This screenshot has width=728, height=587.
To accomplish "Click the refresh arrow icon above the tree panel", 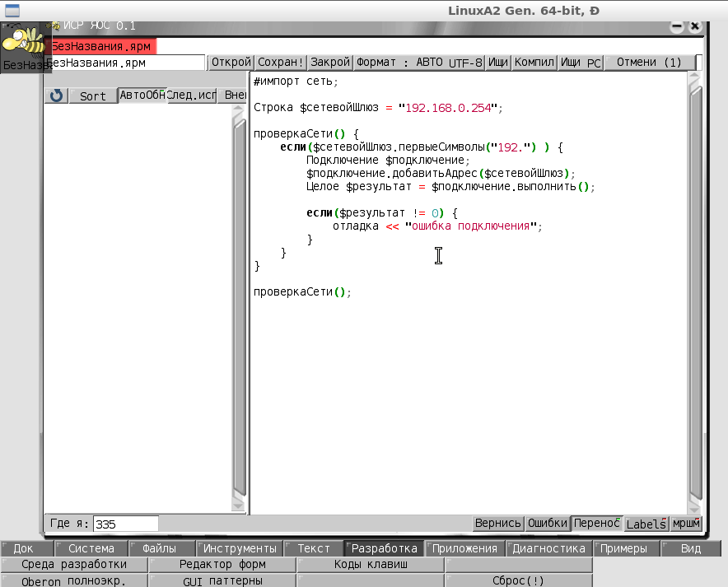I will 57,96.
